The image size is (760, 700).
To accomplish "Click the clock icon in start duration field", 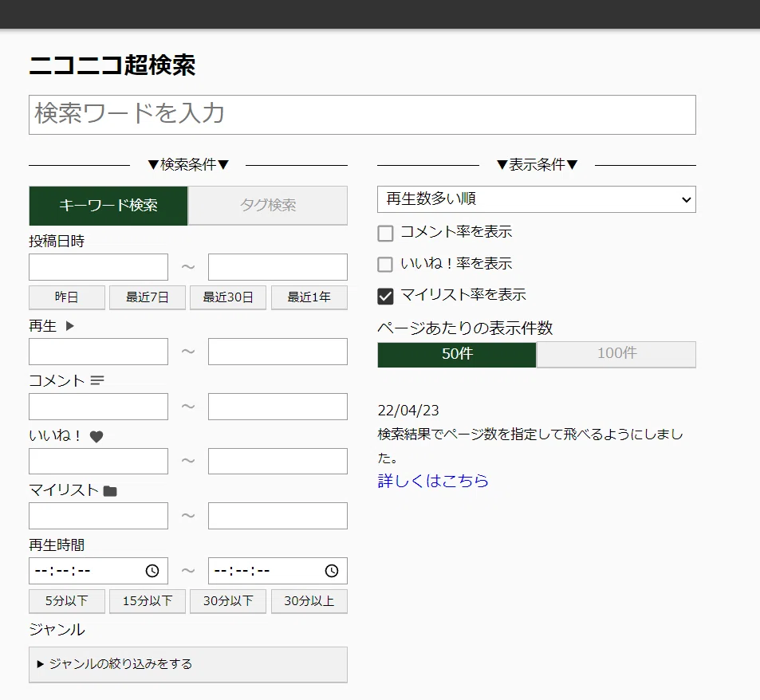I will point(152,571).
